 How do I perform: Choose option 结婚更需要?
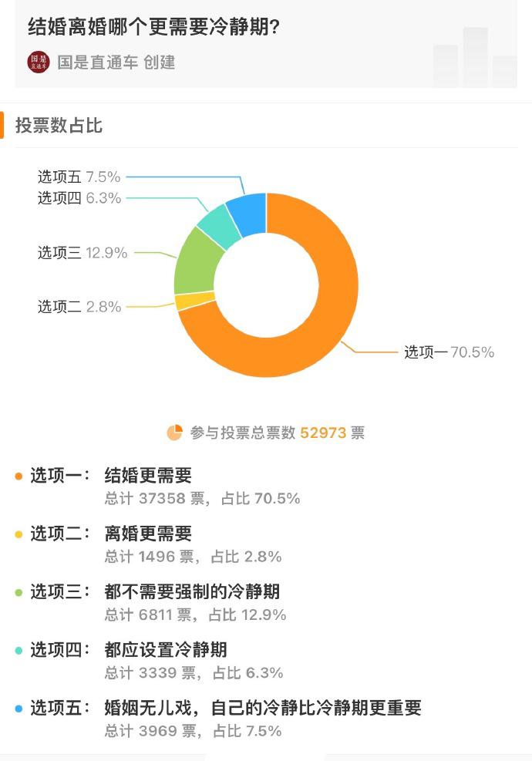(x=148, y=476)
